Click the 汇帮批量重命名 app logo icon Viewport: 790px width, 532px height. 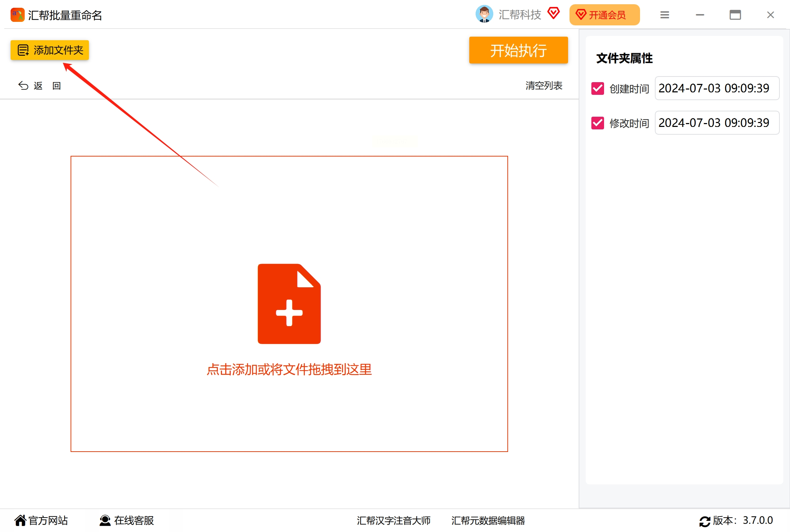tap(17, 15)
